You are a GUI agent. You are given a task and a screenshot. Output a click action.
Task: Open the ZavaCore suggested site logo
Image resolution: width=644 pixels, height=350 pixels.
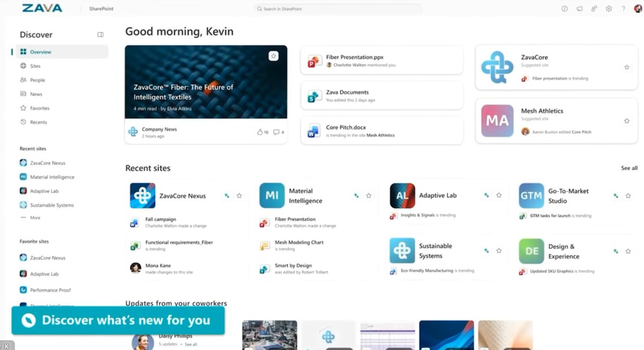[x=497, y=67]
